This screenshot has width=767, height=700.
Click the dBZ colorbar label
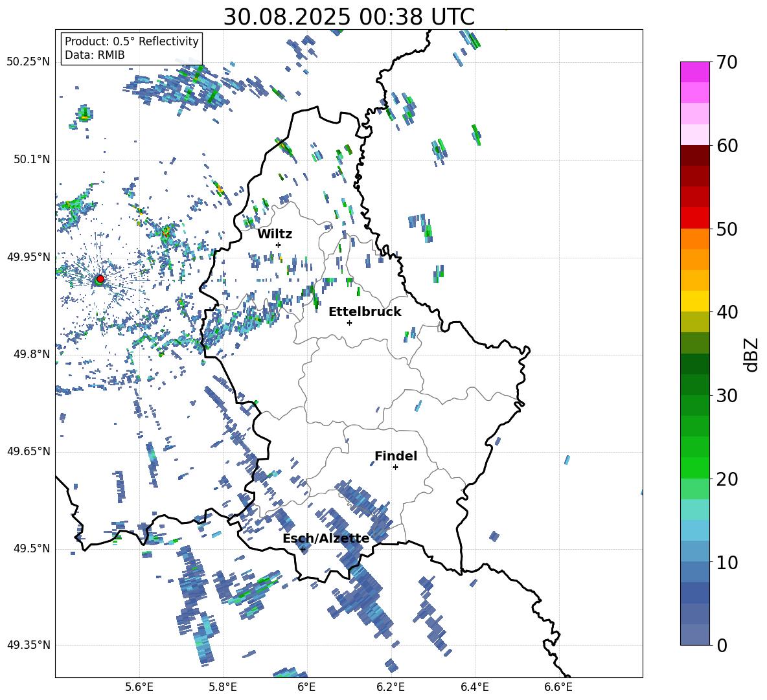[751, 354]
